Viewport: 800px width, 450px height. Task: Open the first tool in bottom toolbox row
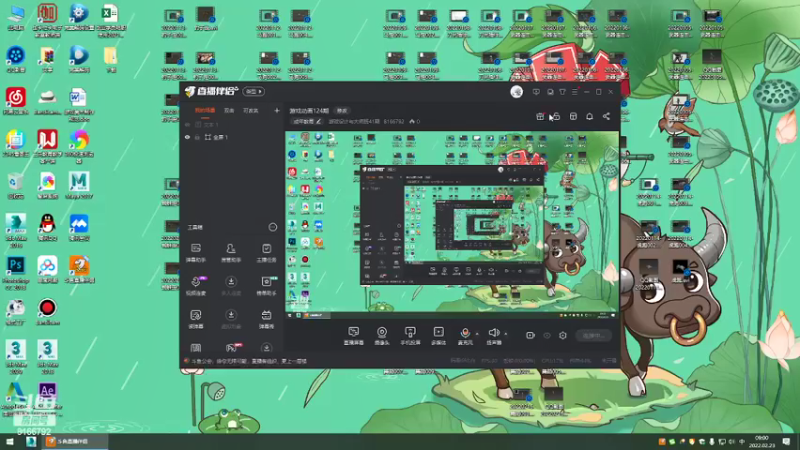[196, 348]
